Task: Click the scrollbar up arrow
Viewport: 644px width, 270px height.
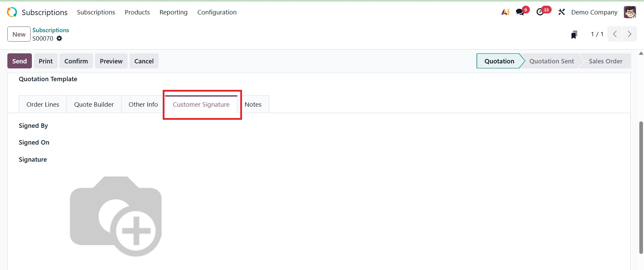Action: (x=641, y=53)
